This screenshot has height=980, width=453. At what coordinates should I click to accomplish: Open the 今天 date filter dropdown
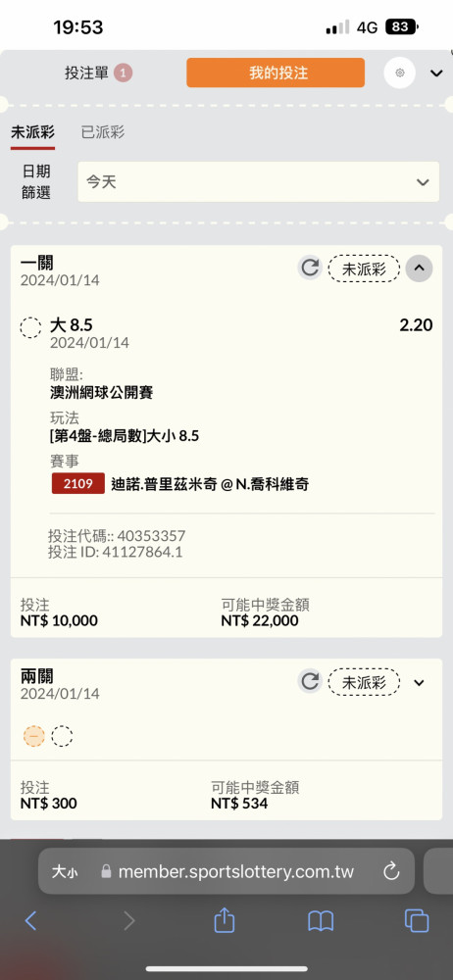(259, 182)
